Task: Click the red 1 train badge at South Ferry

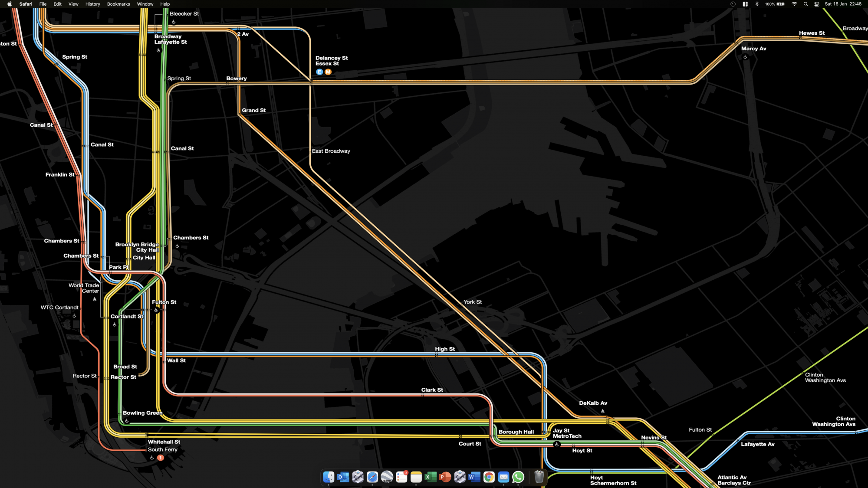Action: pyautogui.click(x=161, y=458)
